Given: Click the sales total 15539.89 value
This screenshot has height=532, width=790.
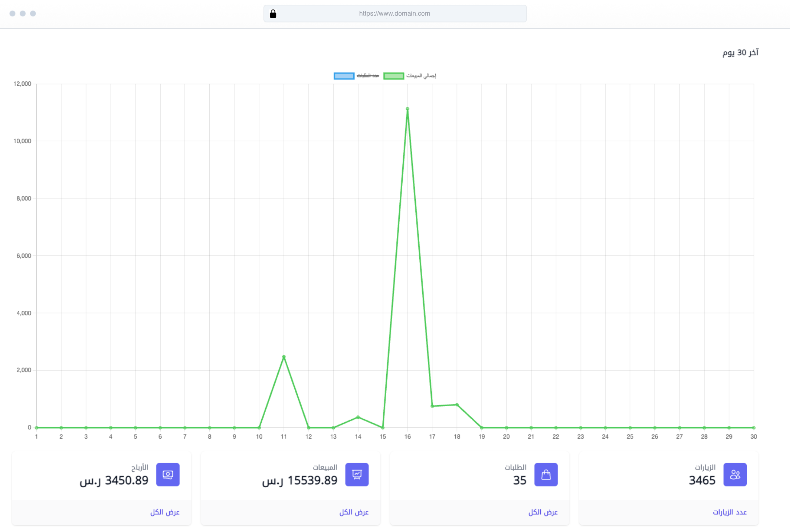Looking at the screenshot, I should (313, 480).
